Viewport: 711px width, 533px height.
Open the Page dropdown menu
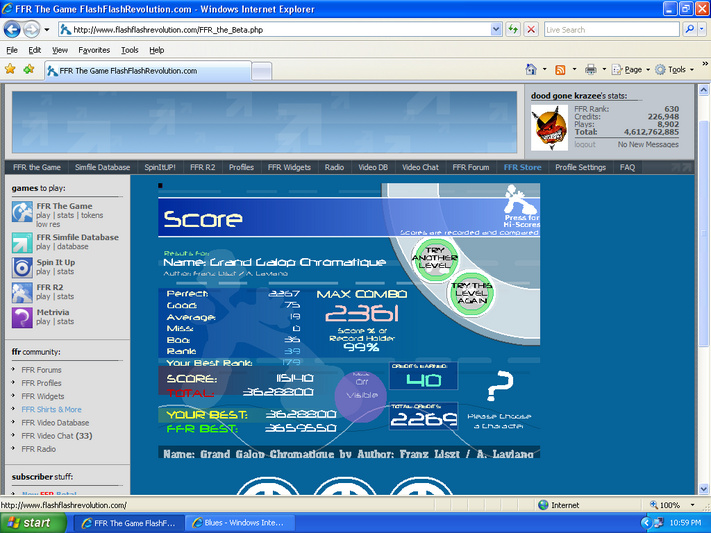pos(631,69)
